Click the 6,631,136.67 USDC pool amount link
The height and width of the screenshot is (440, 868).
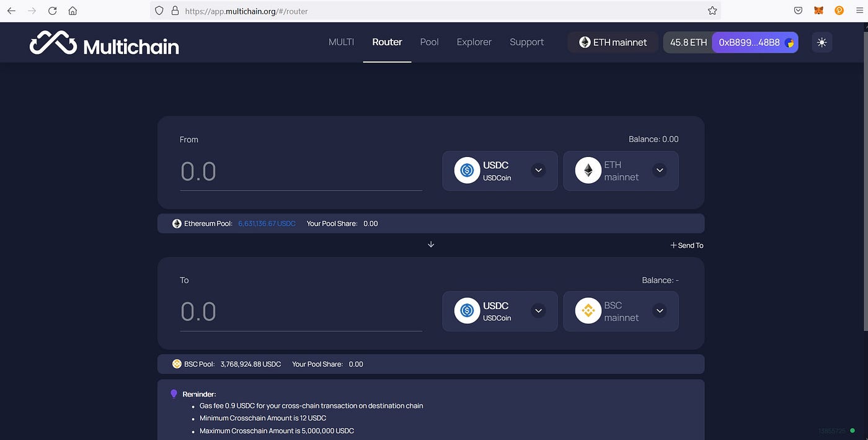267,223
